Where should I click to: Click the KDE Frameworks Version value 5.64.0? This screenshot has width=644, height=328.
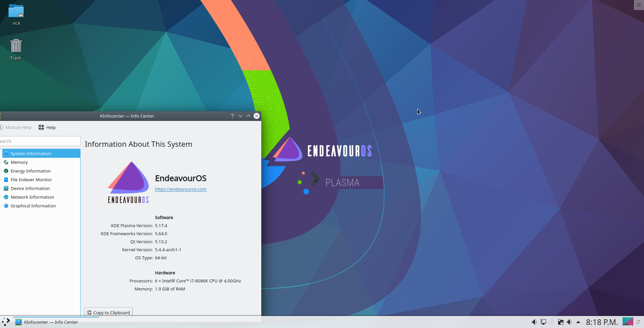point(161,234)
